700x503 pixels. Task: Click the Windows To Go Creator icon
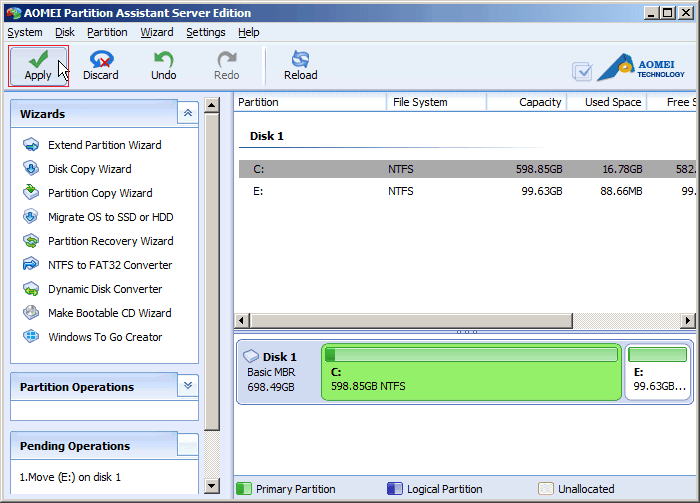[31, 336]
